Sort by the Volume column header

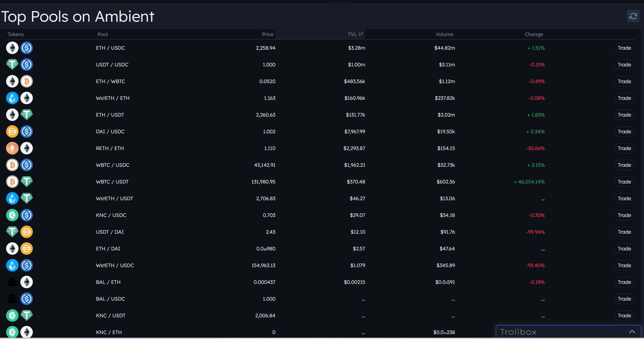pos(444,34)
